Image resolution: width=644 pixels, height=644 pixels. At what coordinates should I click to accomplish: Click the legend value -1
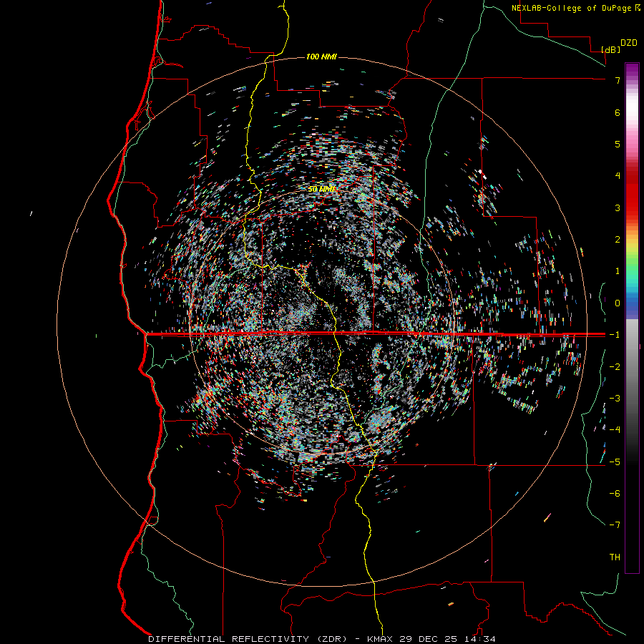click(x=615, y=335)
